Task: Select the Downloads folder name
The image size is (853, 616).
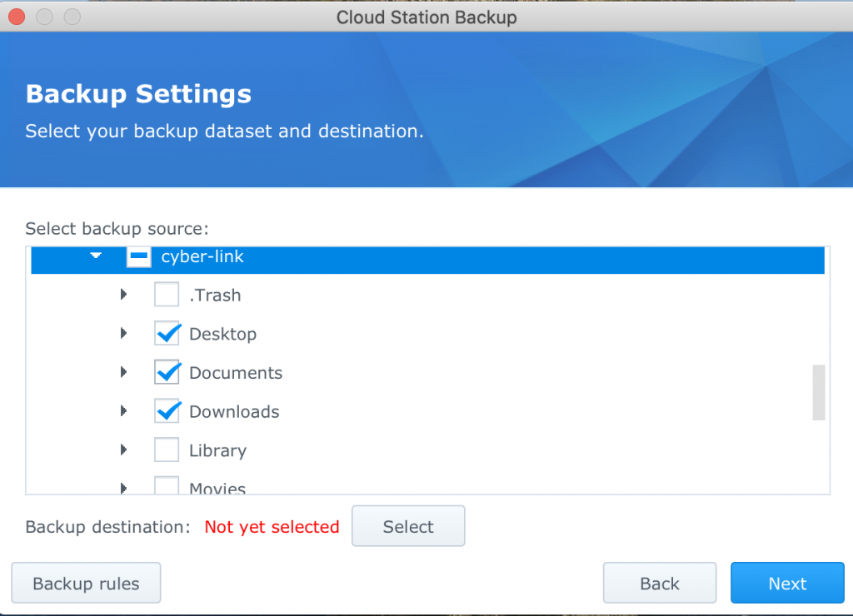Action: pyautogui.click(x=234, y=411)
